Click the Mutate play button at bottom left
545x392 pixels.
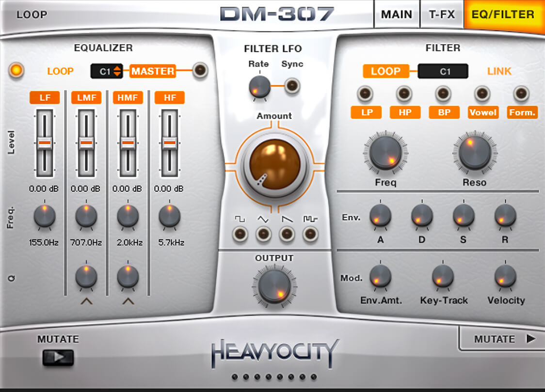coord(58,357)
